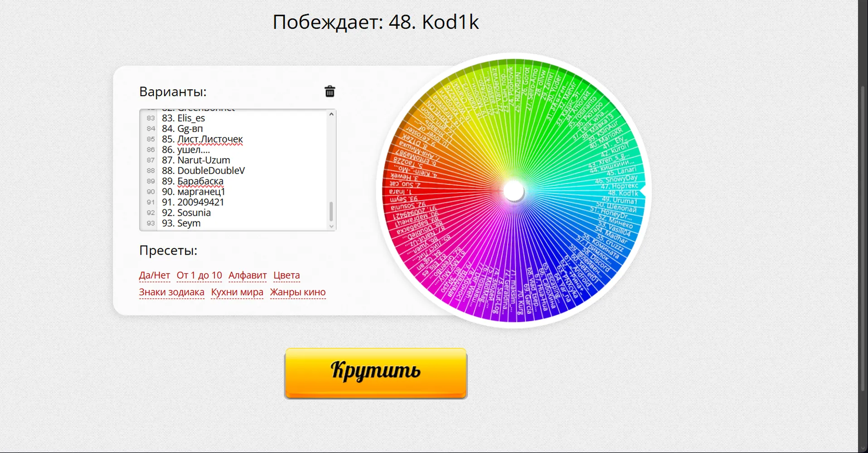Click the variants list scrollbar thumb

click(331, 212)
